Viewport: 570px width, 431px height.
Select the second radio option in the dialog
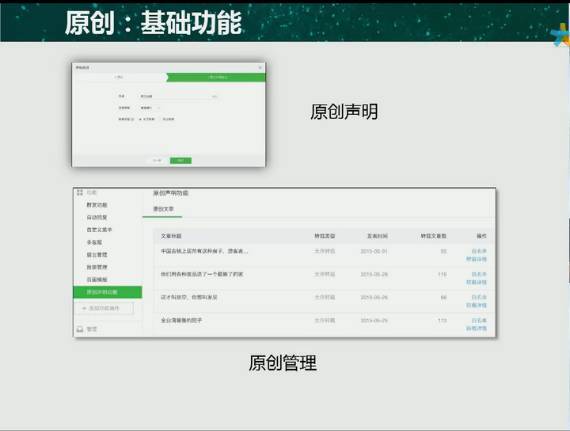[168, 119]
